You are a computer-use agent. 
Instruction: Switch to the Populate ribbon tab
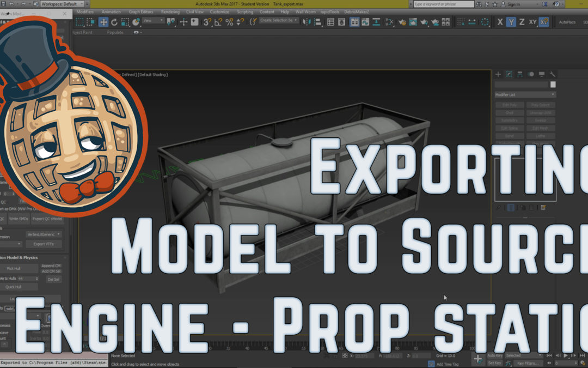tap(115, 32)
